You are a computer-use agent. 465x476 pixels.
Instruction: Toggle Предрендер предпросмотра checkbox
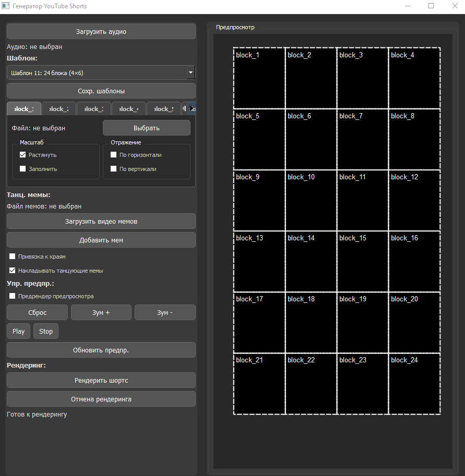click(13, 296)
